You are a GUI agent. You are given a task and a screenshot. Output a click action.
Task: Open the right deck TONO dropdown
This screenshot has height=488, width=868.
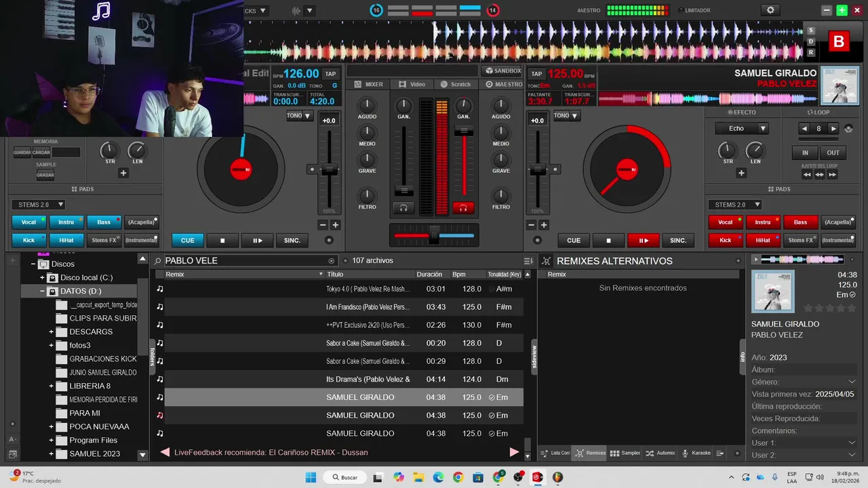[x=566, y=116]
